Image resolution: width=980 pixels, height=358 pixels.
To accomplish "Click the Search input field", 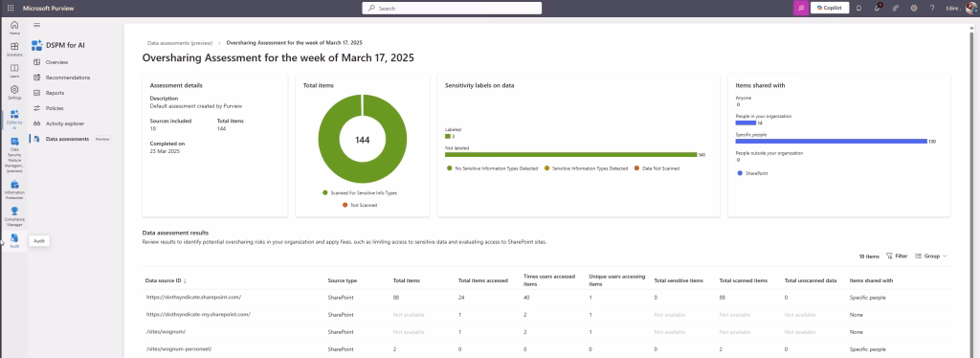I will pos(452,8).
